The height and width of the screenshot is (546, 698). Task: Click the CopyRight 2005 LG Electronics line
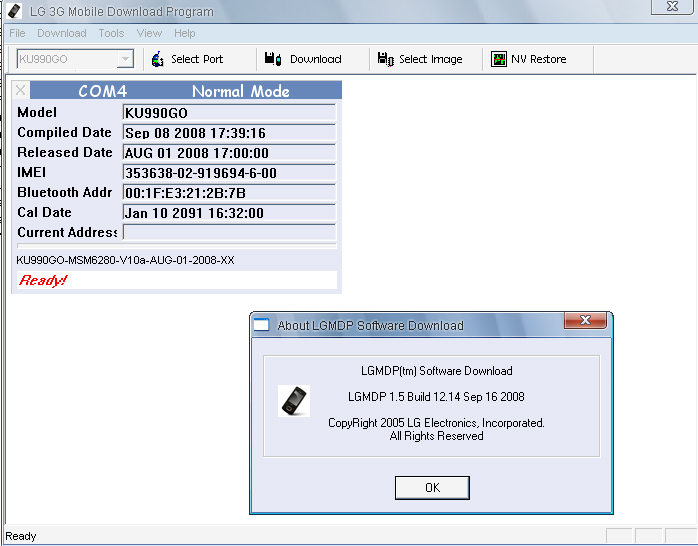coord(436,422)
